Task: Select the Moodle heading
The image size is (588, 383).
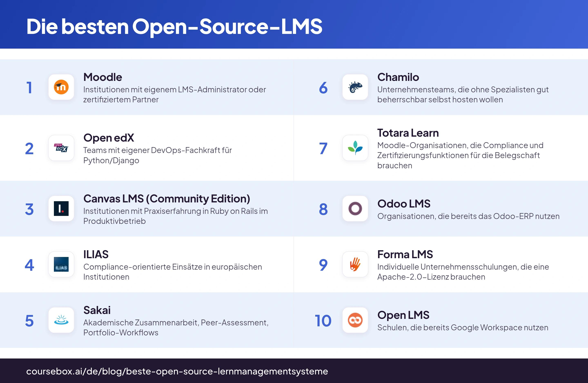Action: 103,77
